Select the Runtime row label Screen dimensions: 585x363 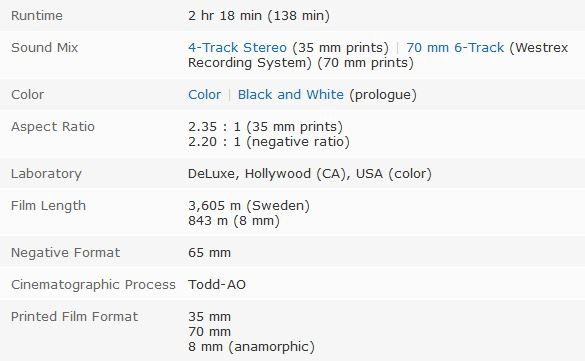[37, 16]
